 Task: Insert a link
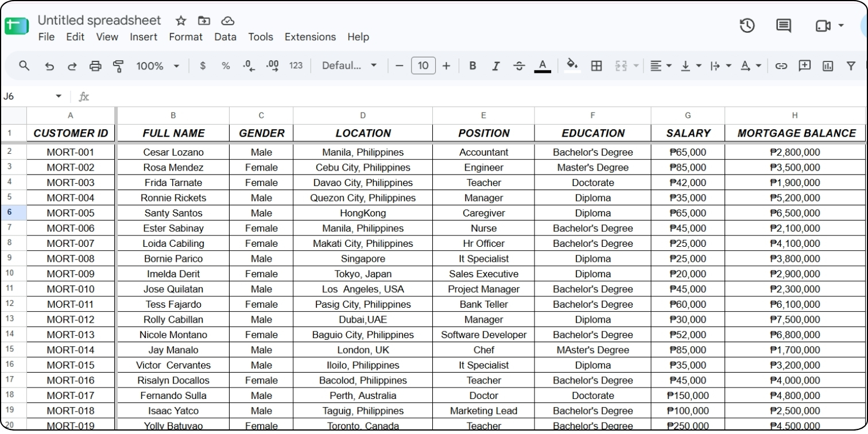[x=781, y=66]
